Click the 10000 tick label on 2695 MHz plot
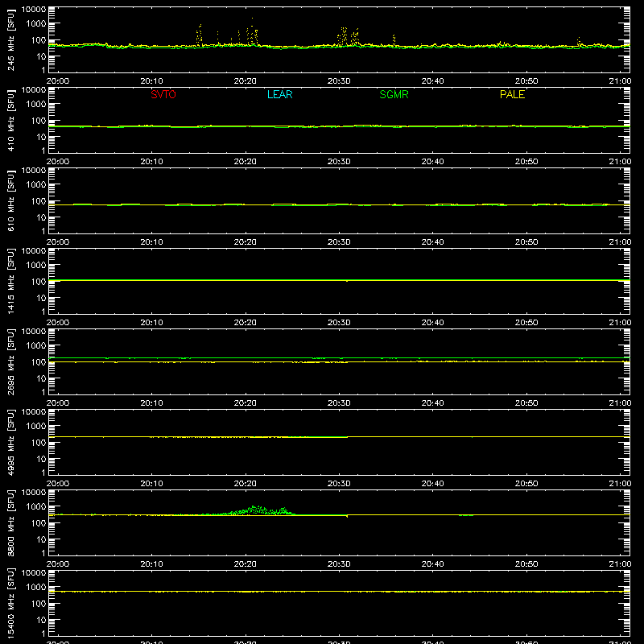 [34, 332]
